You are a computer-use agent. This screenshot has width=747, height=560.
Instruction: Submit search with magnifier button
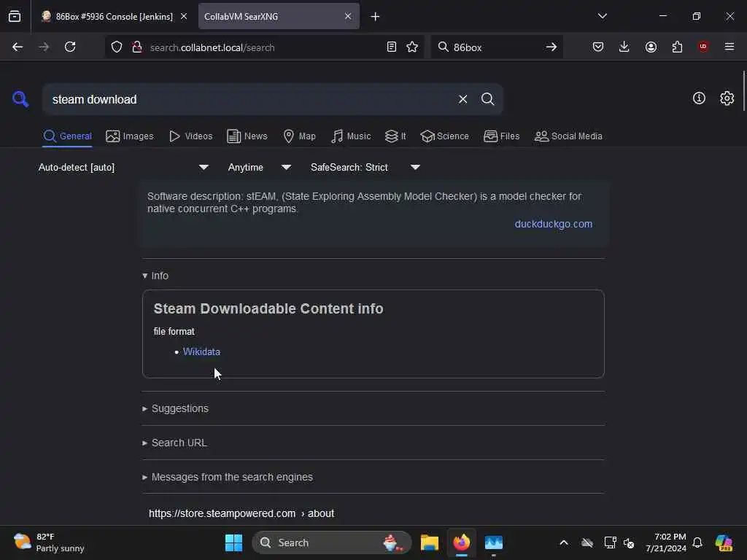point(487,99)
